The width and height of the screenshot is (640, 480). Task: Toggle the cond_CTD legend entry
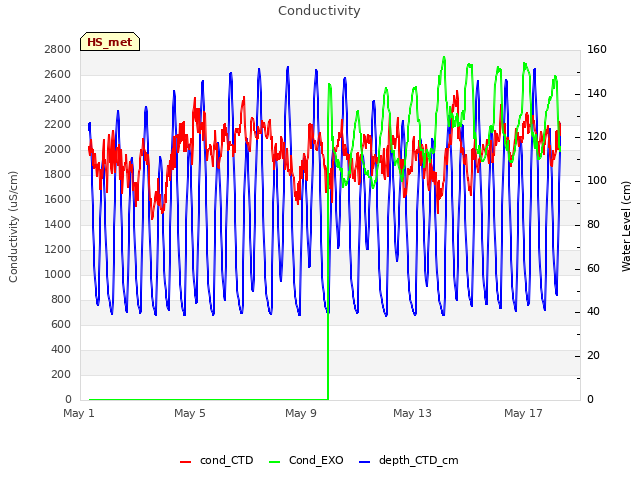point(217,460)
